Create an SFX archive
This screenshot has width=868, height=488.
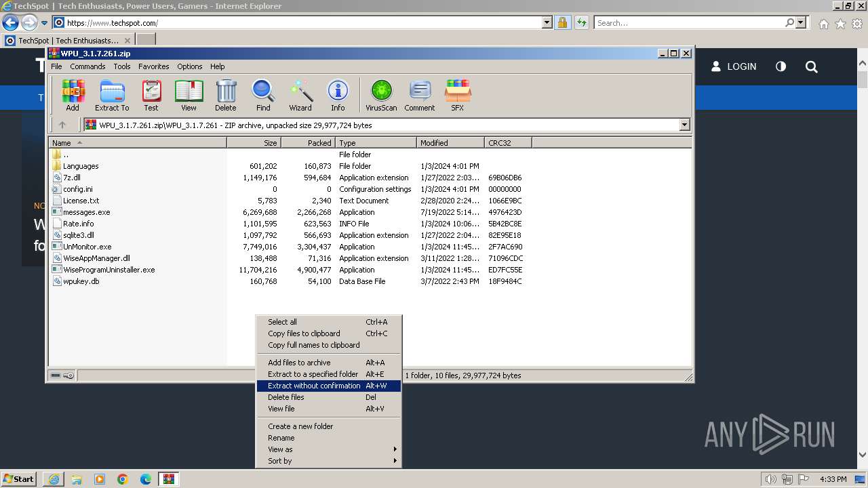pyautogui.click(x=458, y=95)
